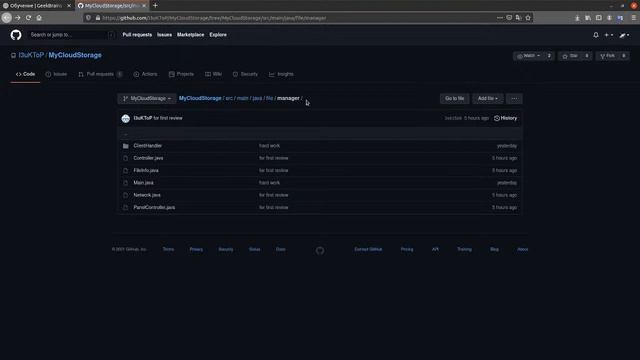Click the browser home button
This screenshot has width=640, height=360.
pos(39,18)
